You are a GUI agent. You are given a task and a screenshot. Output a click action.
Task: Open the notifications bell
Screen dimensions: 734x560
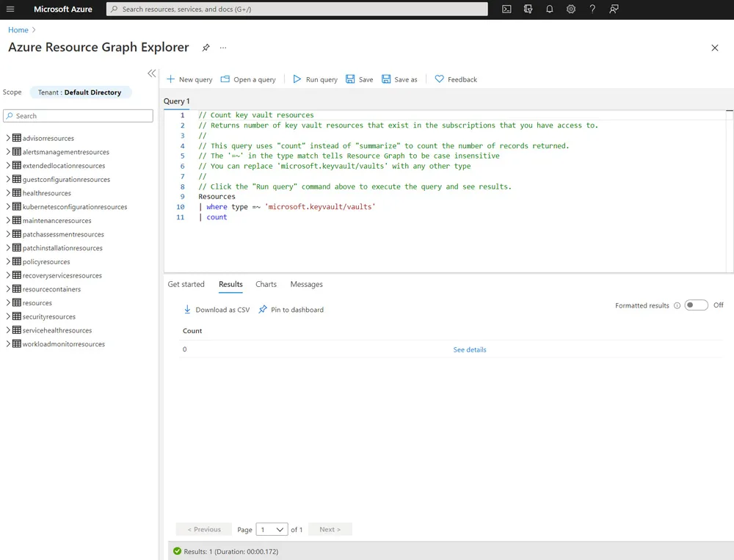click(x=550, y=9)
